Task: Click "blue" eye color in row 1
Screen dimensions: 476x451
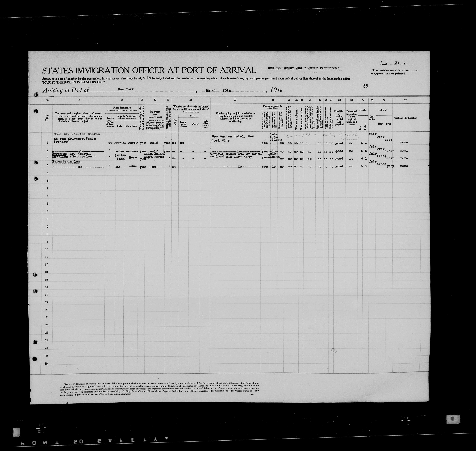Action: [388, 140]
